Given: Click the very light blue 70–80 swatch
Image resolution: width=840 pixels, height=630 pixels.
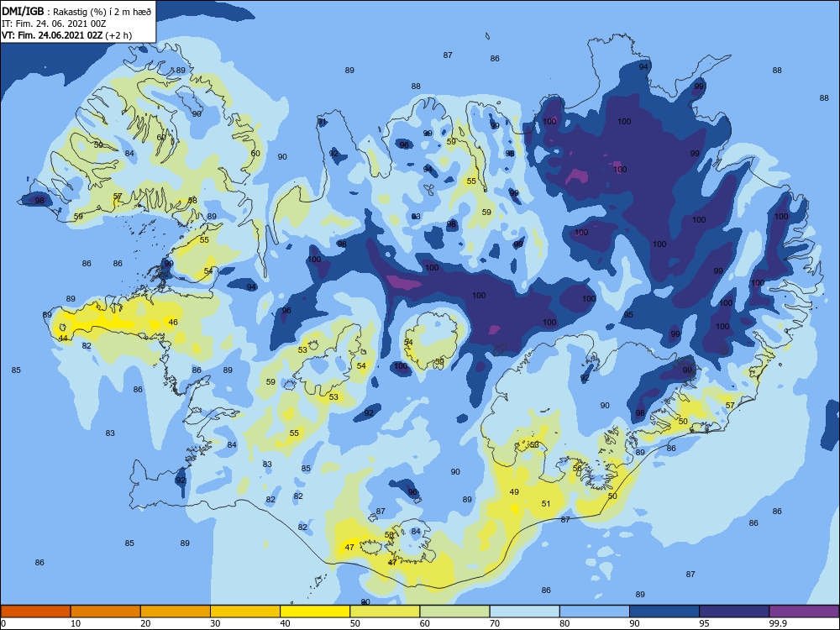Looking at the screenshot, I should 524,612.
